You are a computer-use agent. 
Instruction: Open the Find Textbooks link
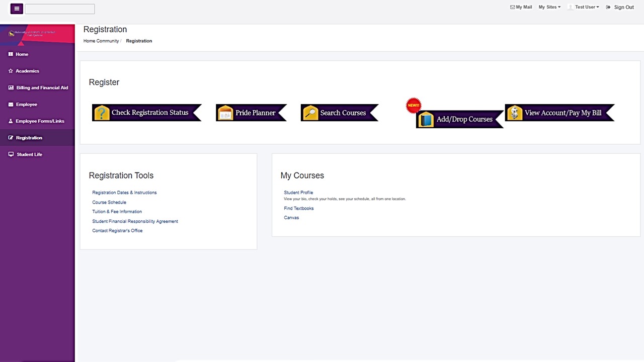(298, 208)
